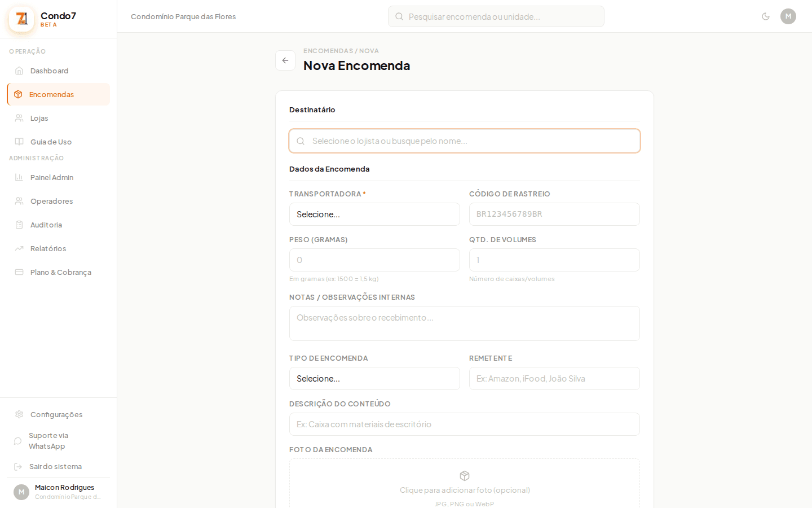Open the Operadores section
The image size is (812, 508).
point(51,201)
